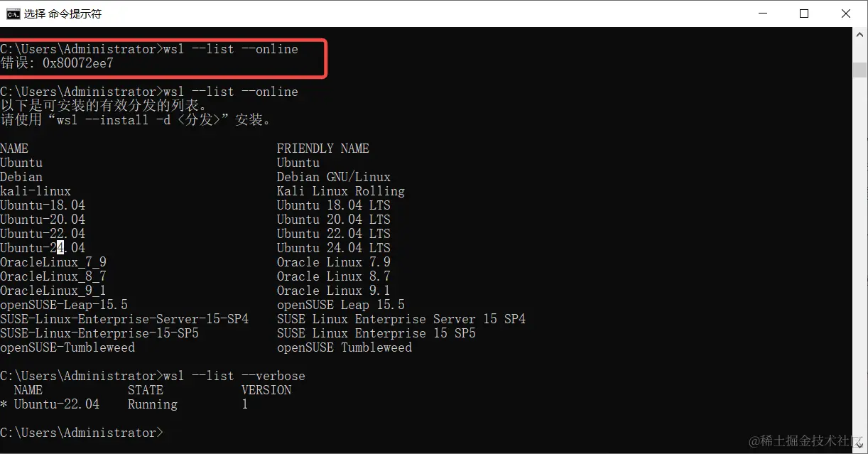Select the Ubuntu-24.04 name entry
The height and width of the screenshot is (454, 868).
click(x=43, y=248)
